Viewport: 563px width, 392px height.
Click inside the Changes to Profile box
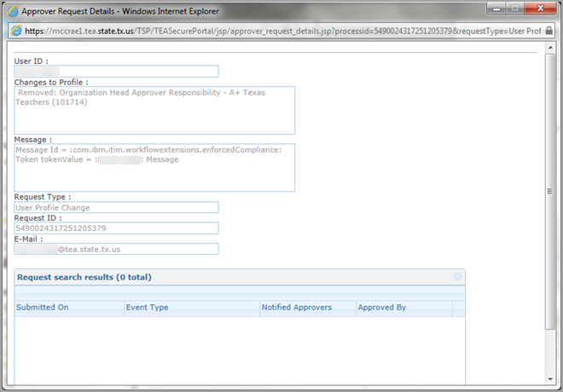click(x=154, y=110)
